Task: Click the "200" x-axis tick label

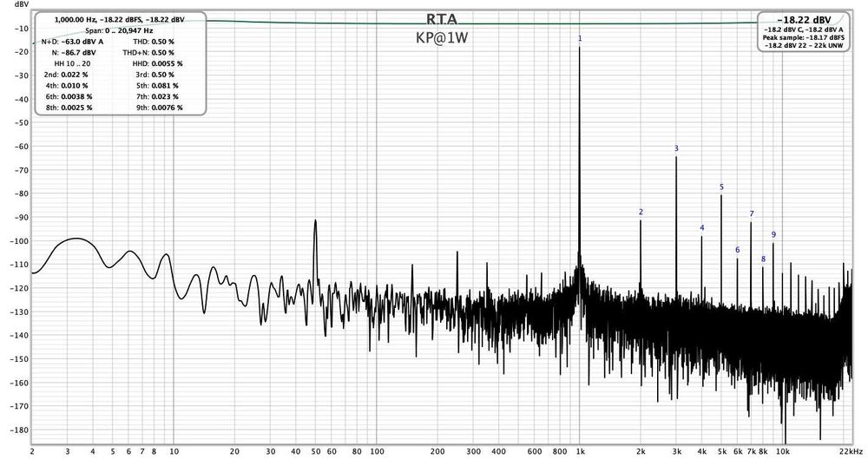Action: coord(437,452)
